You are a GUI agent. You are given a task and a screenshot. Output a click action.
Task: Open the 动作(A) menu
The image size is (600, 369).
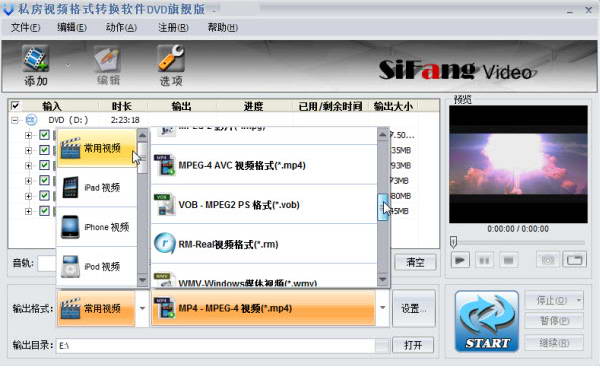[x=121, y=28]
